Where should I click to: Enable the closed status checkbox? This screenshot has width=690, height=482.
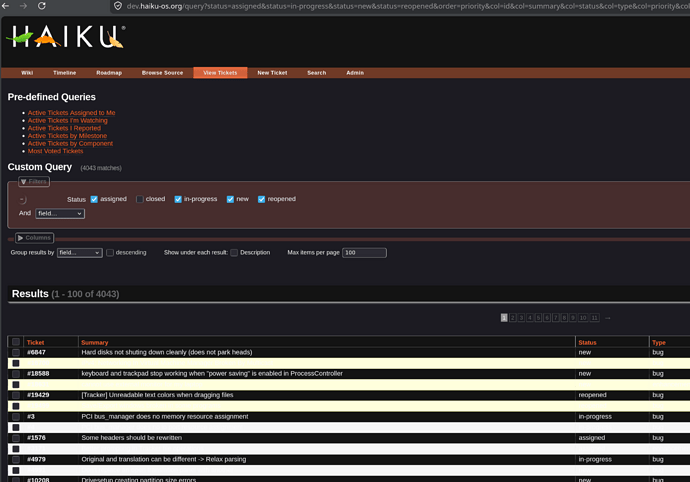click(x=140, y=199)
